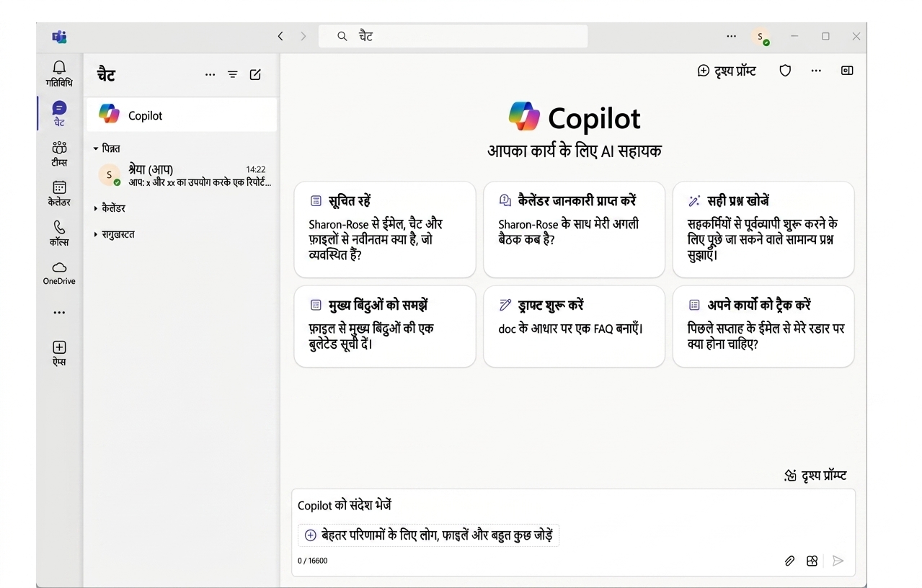Select मुख्य बिंदुओं को समझें prompt card
Screen dimensions: 922x588
385,326
